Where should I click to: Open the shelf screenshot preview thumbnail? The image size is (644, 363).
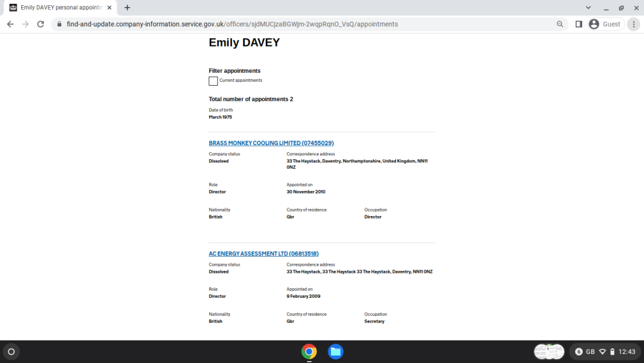(x=549, y=352)
